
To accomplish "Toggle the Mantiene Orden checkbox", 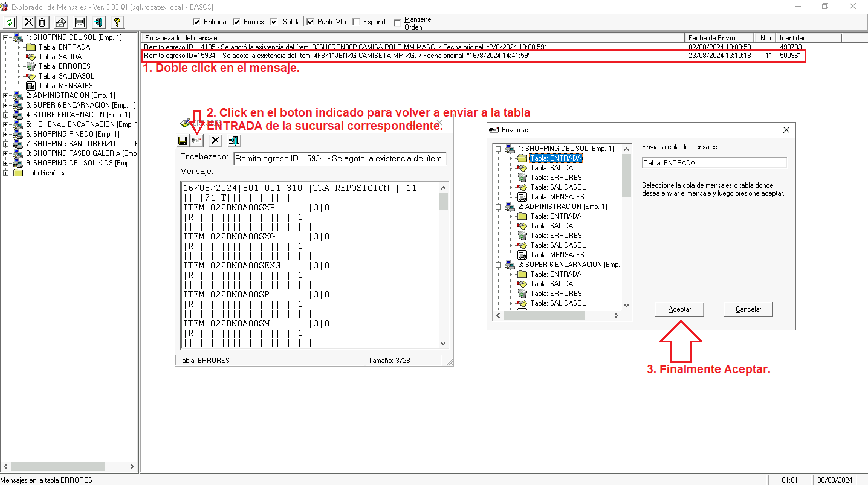I will 397,23.
